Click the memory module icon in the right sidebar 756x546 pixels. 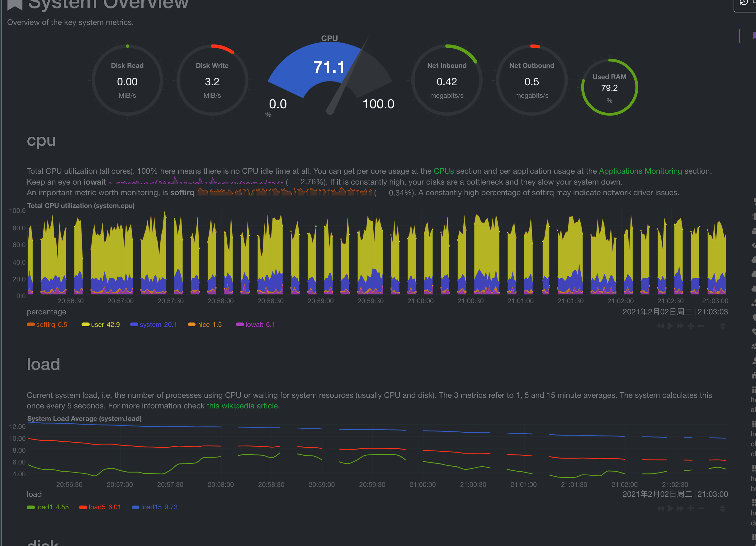click(x=754, y=216)
